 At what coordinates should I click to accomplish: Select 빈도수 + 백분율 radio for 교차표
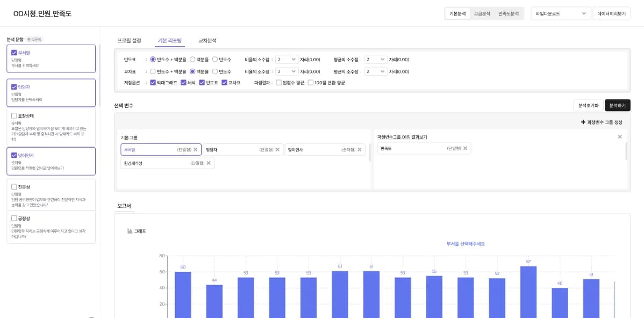coord(153,71)
